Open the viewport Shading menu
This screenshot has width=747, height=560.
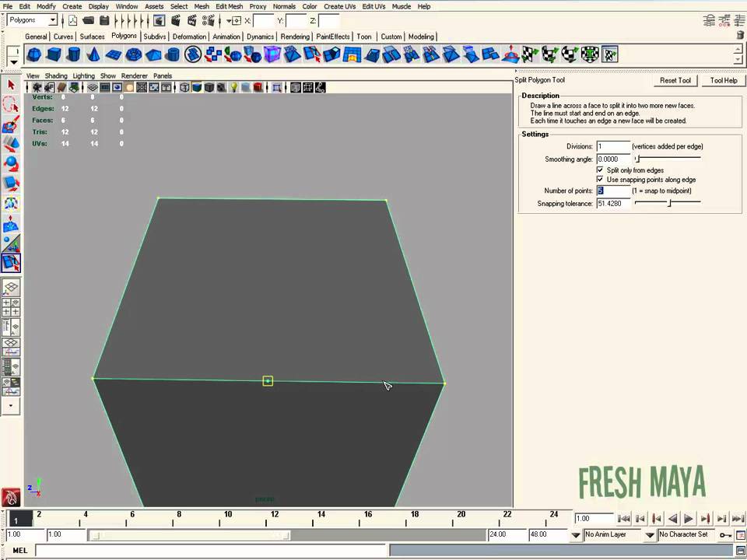(56, 75)
